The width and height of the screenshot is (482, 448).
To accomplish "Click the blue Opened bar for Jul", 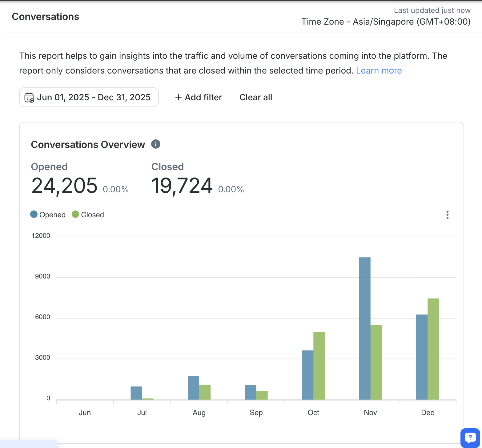I will pos(136,393).
